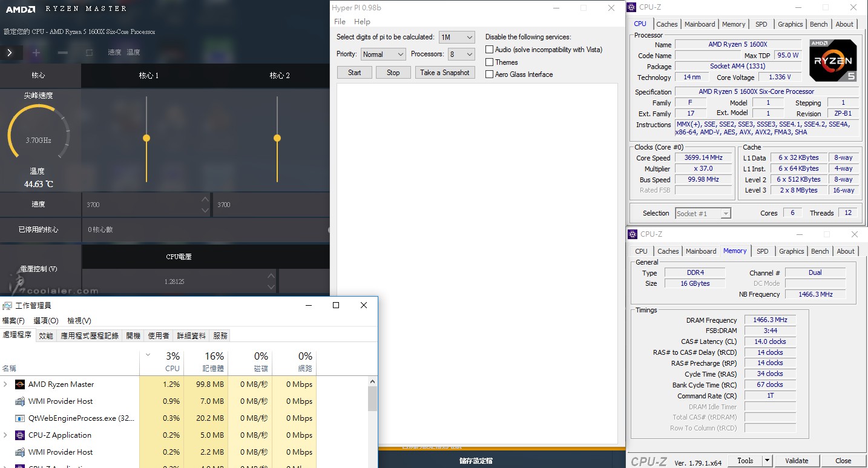Image resolution: width=868 pixels, height=468 pixels.
Task: Increase Core 1 speed with up arrow
Action: (x=205, y=200)
